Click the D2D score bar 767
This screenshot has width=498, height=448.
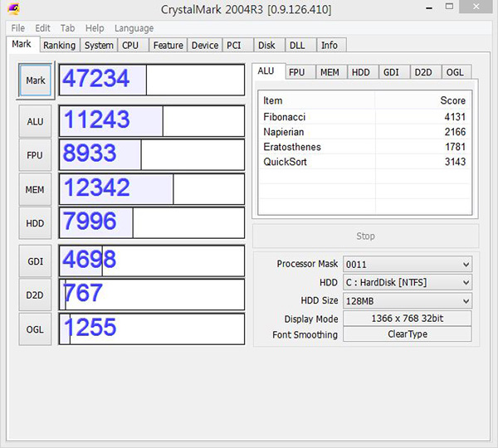tap(152, 295)
